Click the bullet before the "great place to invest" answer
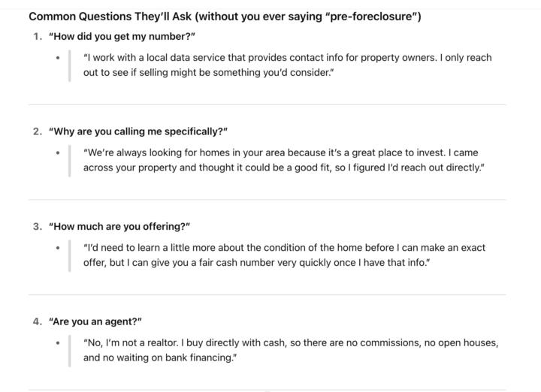Viewport: 541px width, 392px height. 58,153
